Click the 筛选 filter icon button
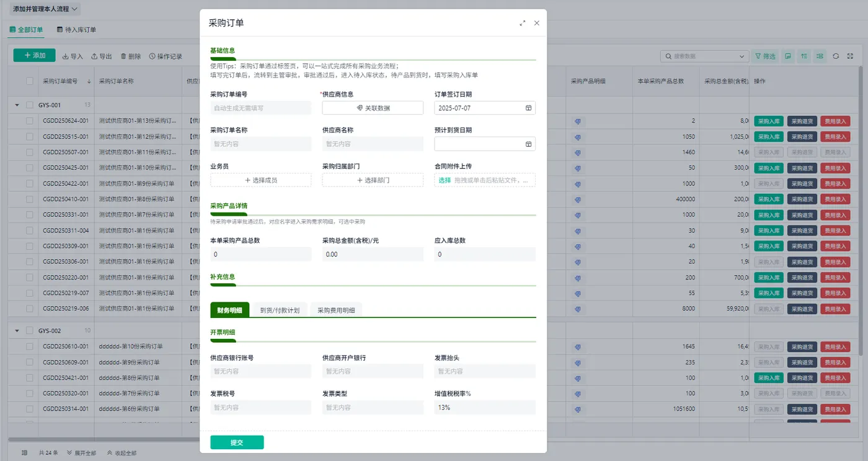 (x=765, y=56)
